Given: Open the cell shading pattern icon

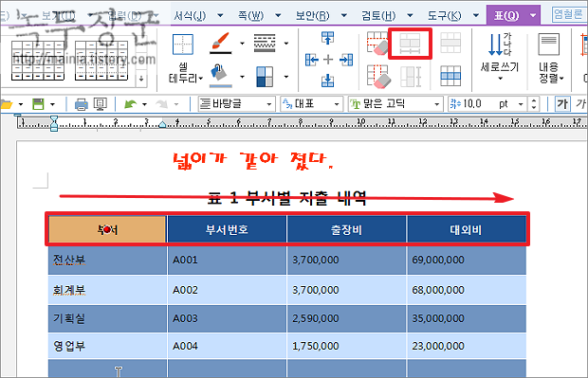Looking at the screenshot, I should coord(265,77).
